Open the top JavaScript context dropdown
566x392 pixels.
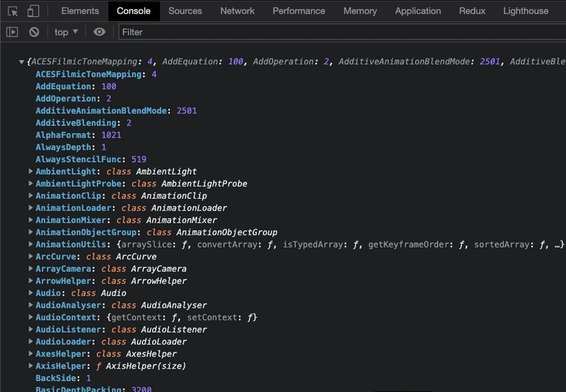66,32
